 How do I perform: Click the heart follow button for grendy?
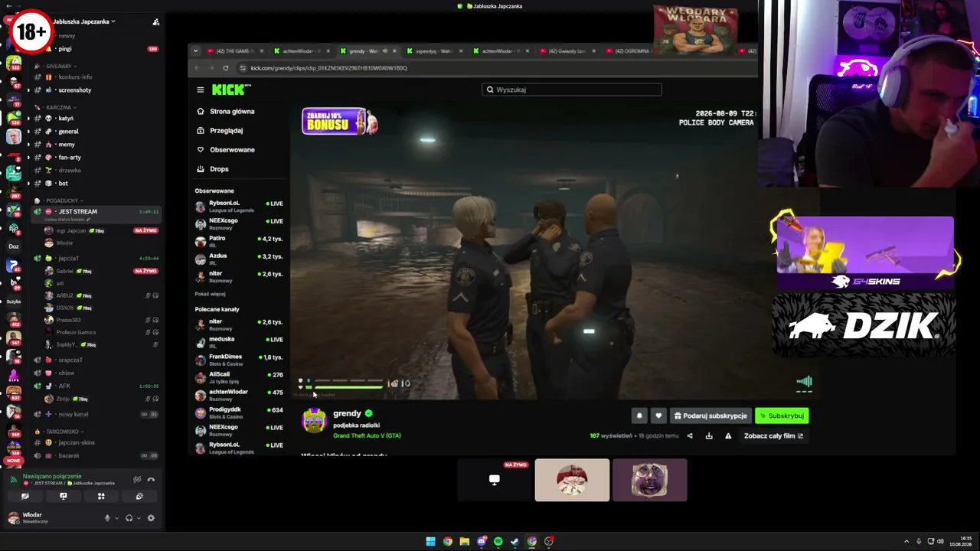(x=658, y=416)
